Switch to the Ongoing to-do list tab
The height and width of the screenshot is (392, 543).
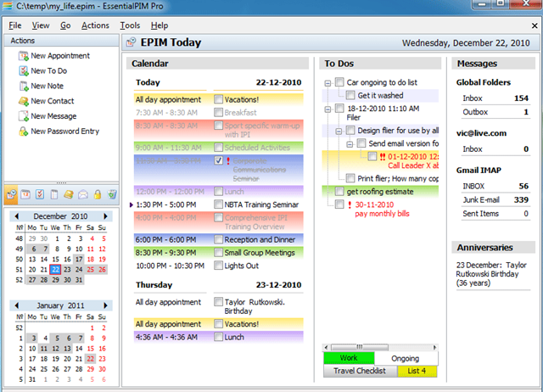pyautogui.click(x=406, y=358)
